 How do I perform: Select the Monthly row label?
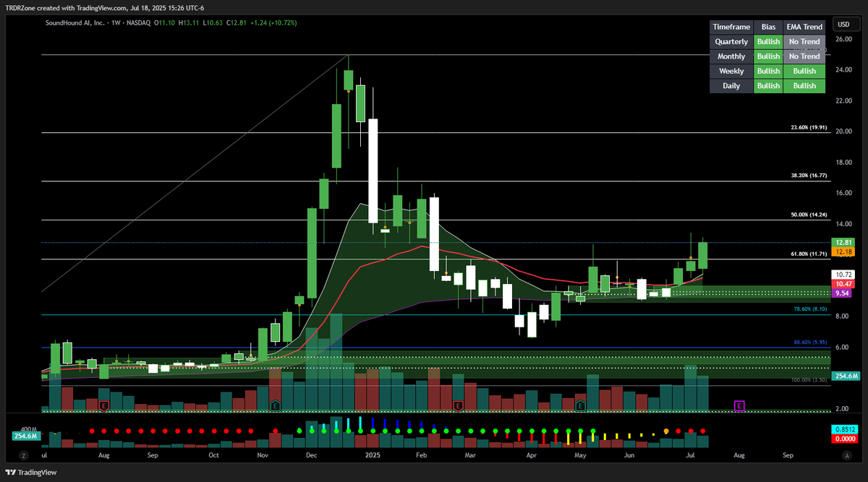coord(731,56)
